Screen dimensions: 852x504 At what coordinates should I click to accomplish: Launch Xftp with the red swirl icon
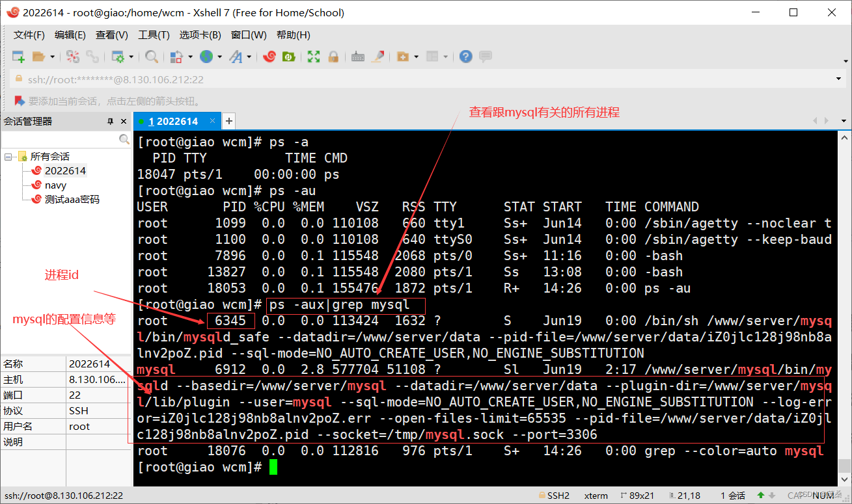269,57
